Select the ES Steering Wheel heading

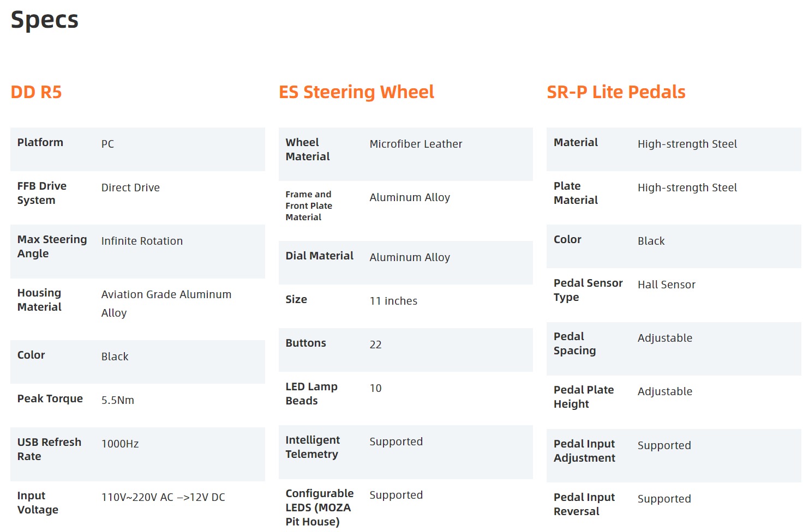click(x=356, y=92)
